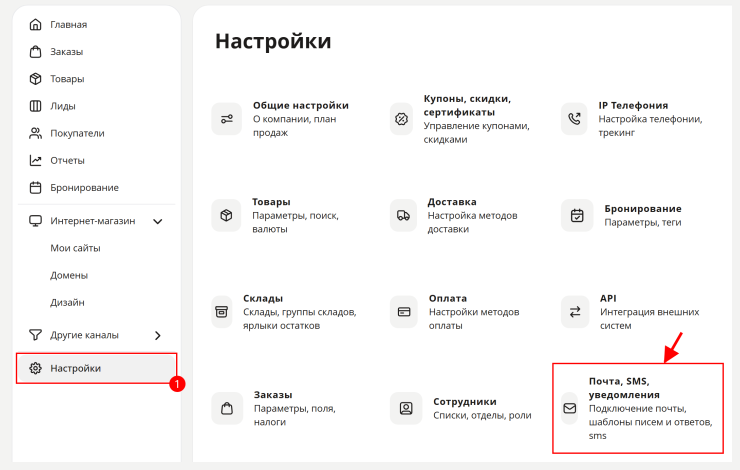Open Дизайн submenu item
Screen dimensions: 740x470
[67, 302]
